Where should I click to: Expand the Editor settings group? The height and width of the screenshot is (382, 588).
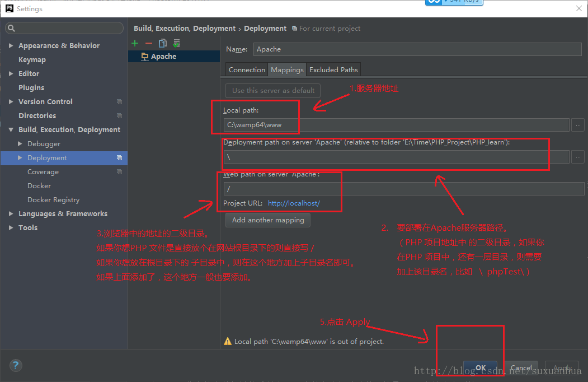[x=11, y=73]
